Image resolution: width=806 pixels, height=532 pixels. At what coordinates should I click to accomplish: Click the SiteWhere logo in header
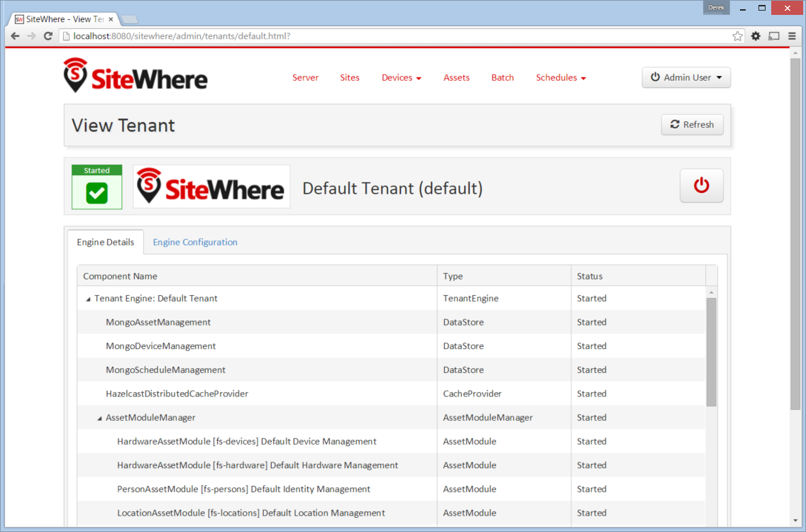136,76
